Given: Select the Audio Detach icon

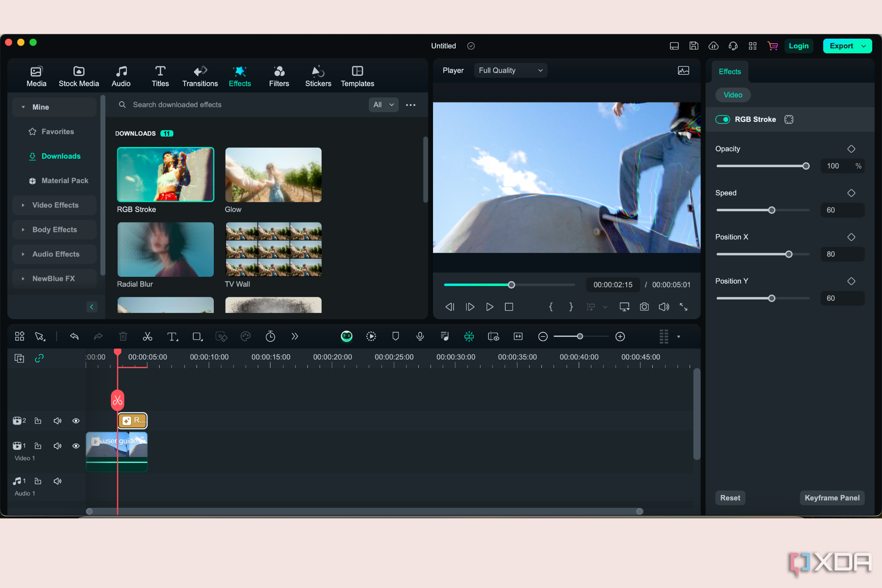Looking at the screenshot, I should coord(445,337).
